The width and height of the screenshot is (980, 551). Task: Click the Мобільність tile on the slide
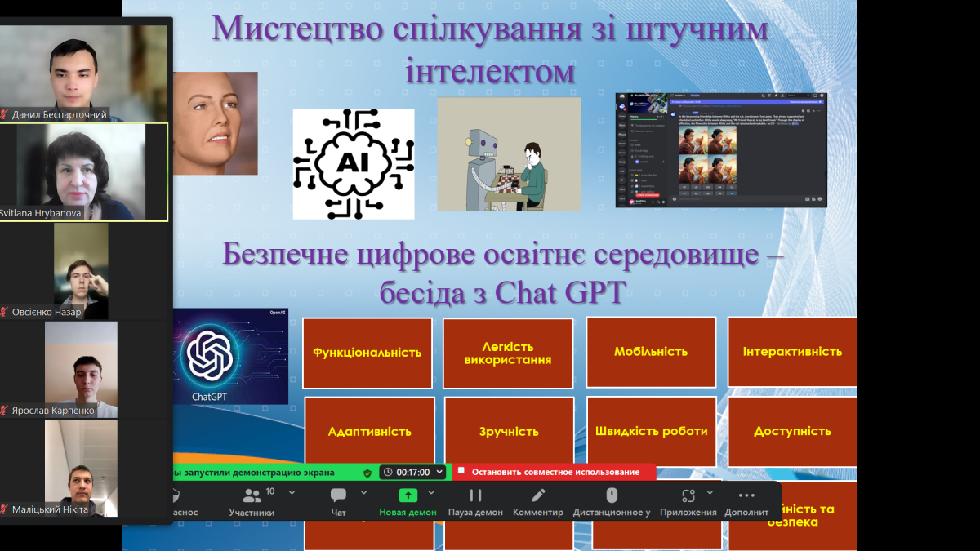click(650, 352)
